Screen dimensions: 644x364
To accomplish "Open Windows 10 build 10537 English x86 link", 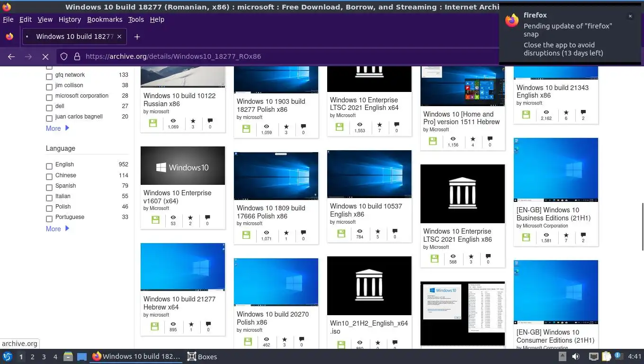I will pos(366,210).
